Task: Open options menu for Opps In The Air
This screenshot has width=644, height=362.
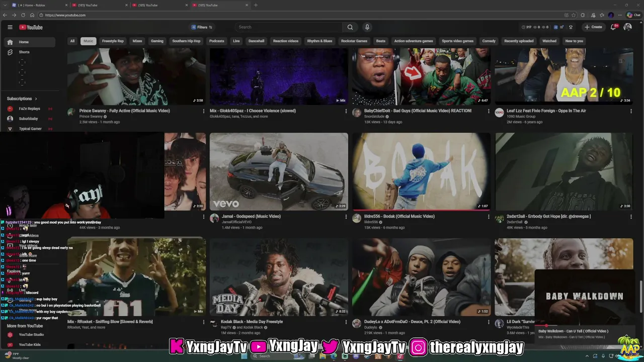Action: pyautogui.click(x=631, y=111)
